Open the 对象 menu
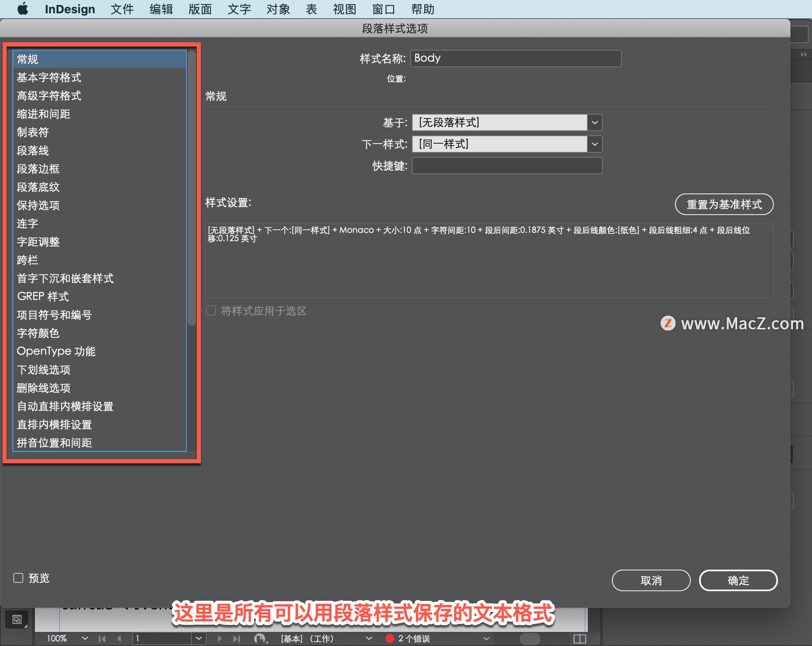The height and width of the screenshot is (646, 812). tap(278, 9)
